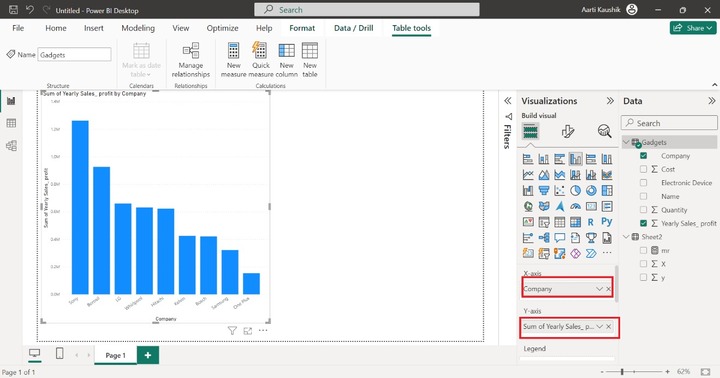Check the Quantity field checkbox

click(x=643, y=210)
